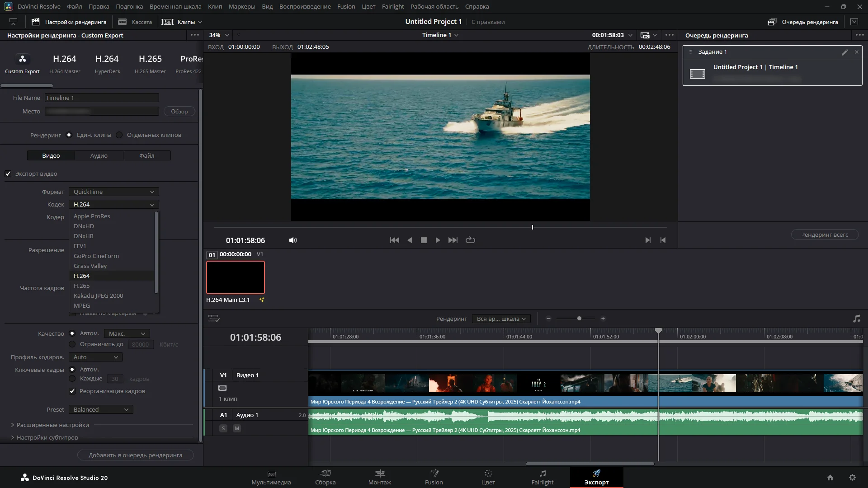Image resolution: width=868 pixels, height=488 pixels.
Task: Click the timeline zoom slider handle
Action: (579, 319)
